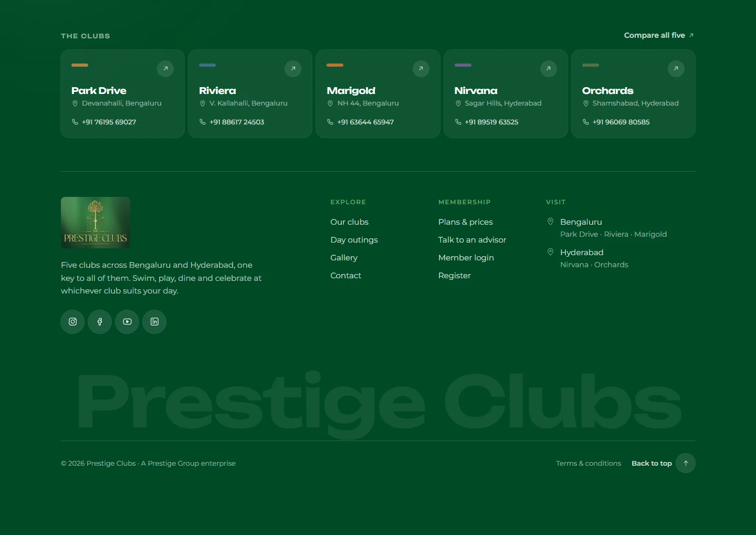Click the location pin beside Hyderabad in Visit
The width and height of the screenshot is (756, 535).
coord(550,252)
